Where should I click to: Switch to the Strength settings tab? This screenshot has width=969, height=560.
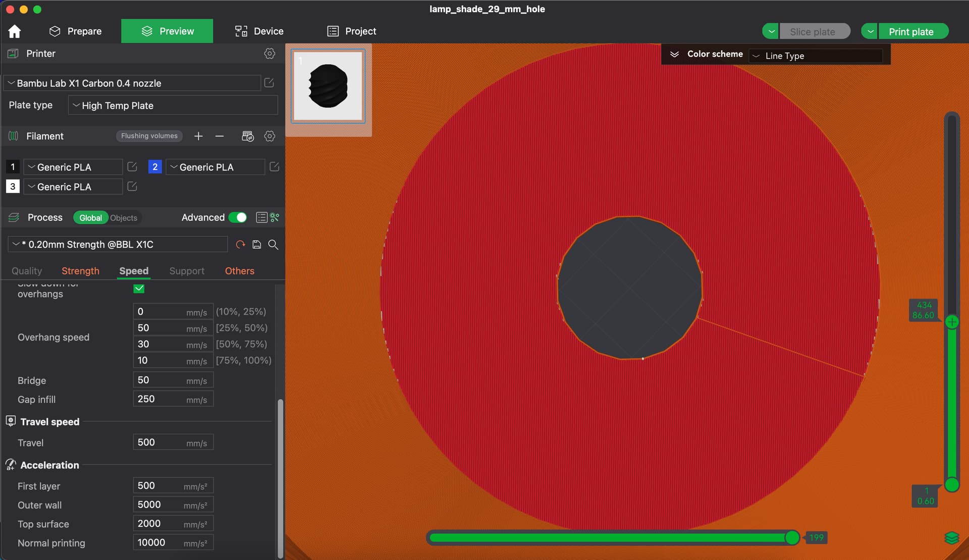[x=80, y=271]
